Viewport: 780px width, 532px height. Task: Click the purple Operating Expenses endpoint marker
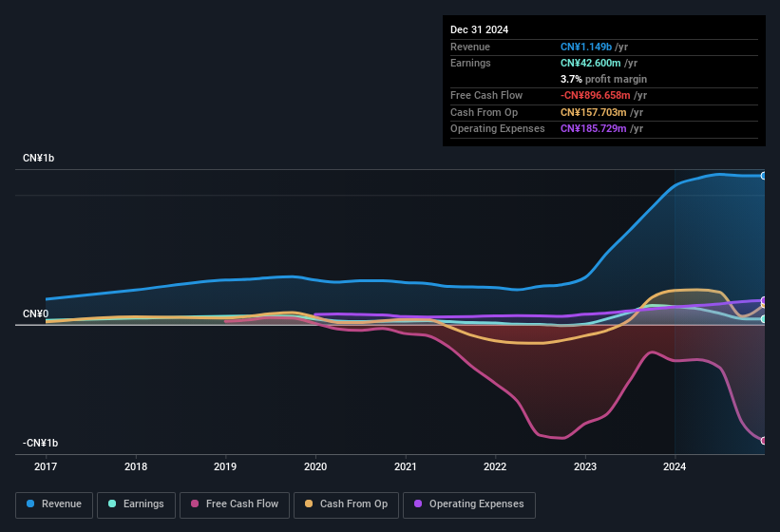pos(764,300)
